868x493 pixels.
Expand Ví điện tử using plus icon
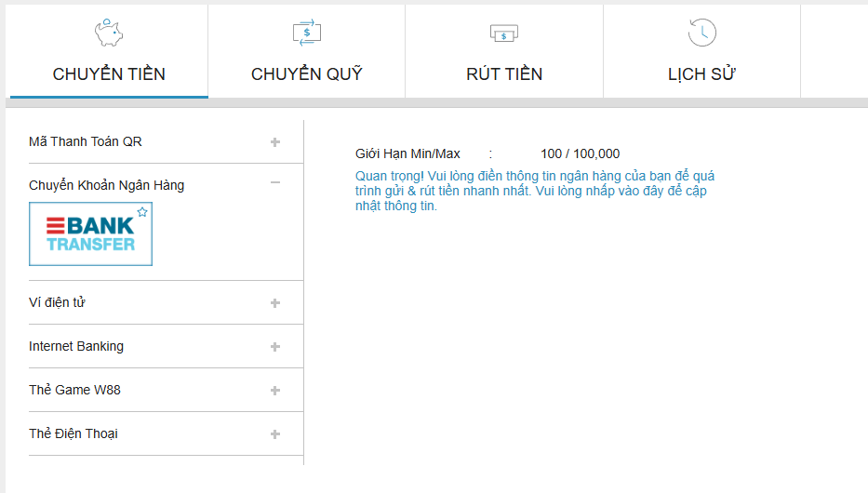click(x=274, y=303)
